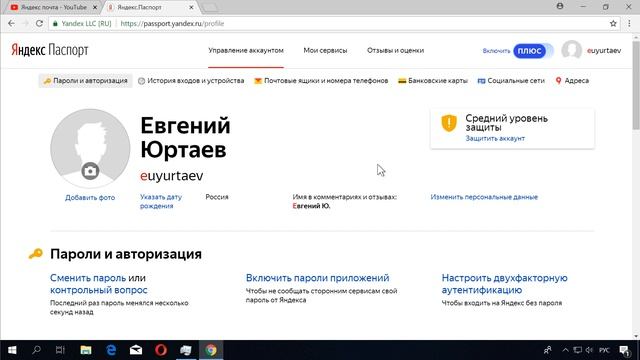
Task: Switch to Chrome on taskbar
Action: coord(211,350)
